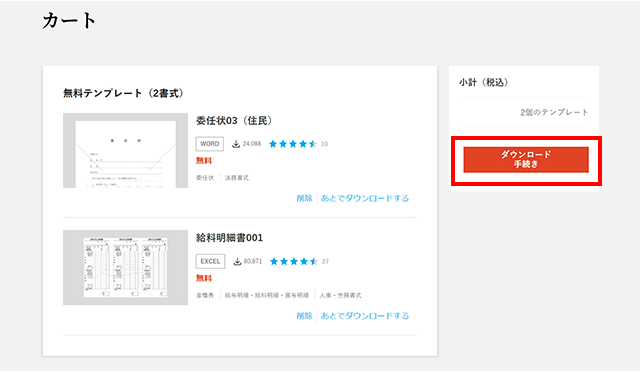640x372 pixels.
Task: Choose あとでダウンロードする for 給料明細書001
Action: (x=364, y=316)
